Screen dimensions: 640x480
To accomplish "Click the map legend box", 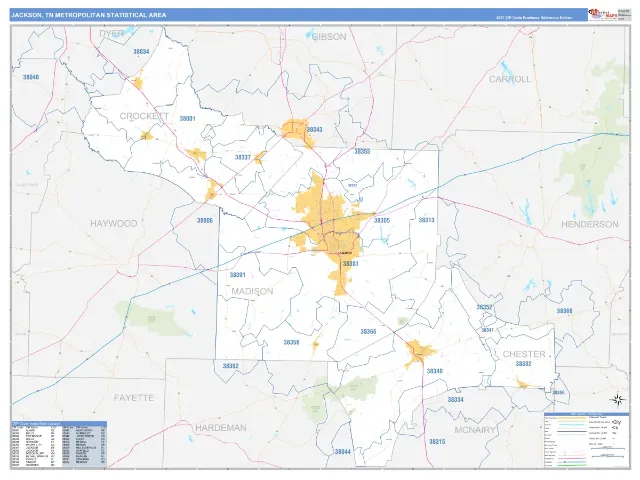I will pos(585,440).
